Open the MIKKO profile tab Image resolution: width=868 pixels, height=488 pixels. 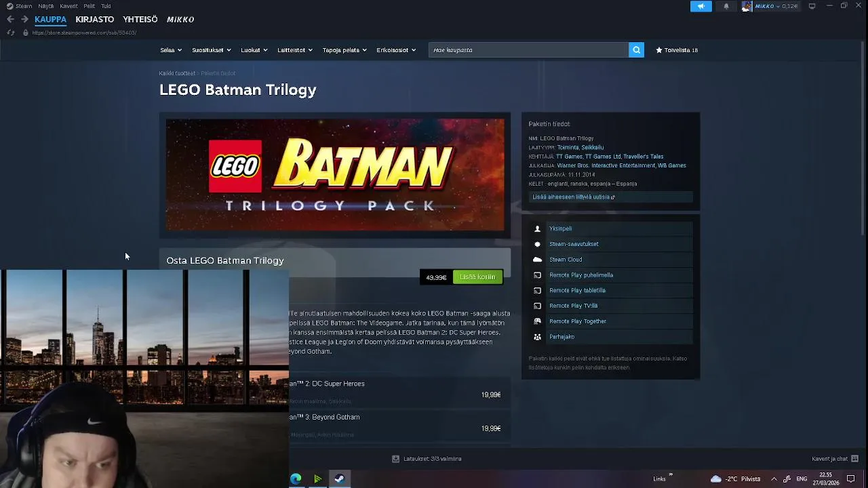pyautogui.click(x=180, y=20)
